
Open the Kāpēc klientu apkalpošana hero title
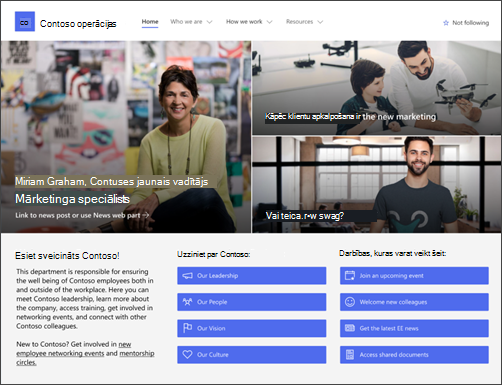350,117
